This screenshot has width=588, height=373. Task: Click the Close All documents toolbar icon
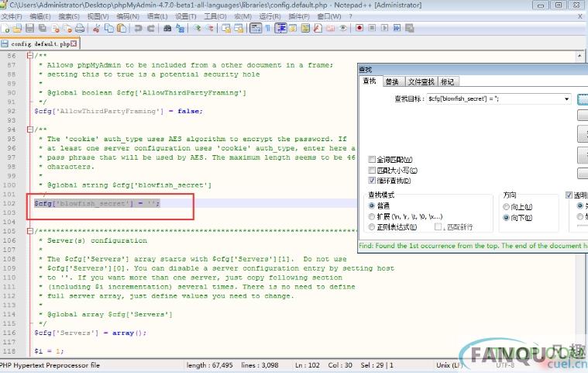click(67, 28)
